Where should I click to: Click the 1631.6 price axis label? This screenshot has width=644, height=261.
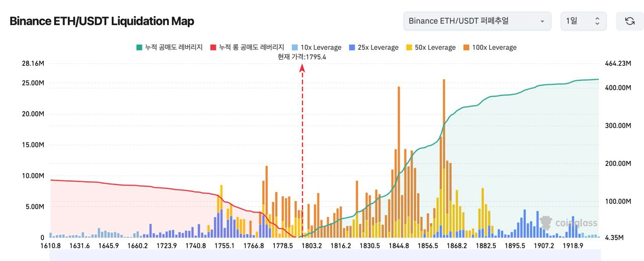[x=79, y=245]
